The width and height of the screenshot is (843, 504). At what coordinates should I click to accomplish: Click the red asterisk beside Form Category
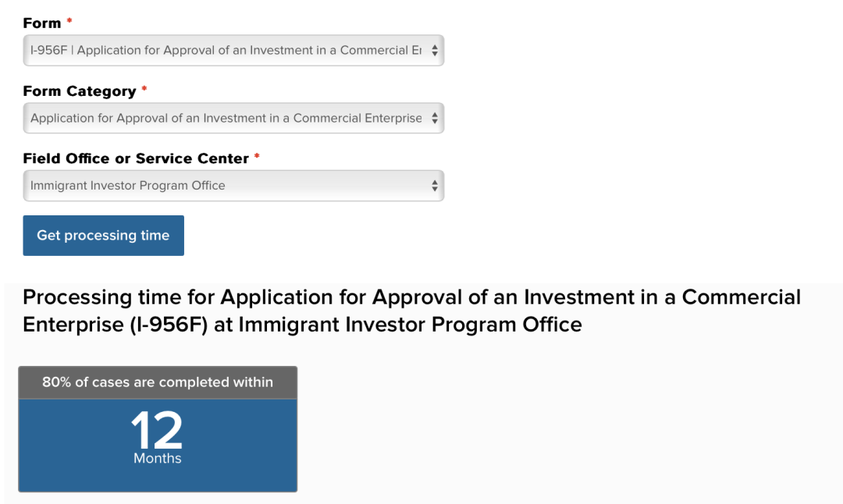pos(144,89)
